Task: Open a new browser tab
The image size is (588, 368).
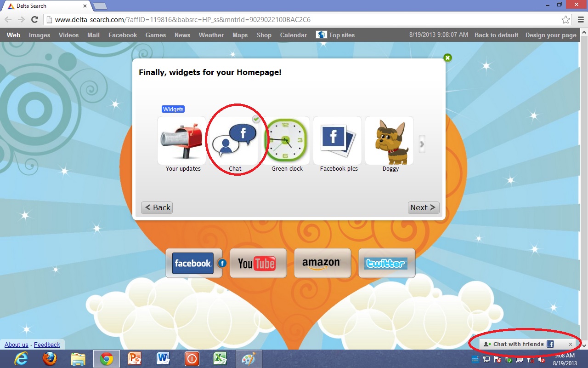Action: click(100, 6)
